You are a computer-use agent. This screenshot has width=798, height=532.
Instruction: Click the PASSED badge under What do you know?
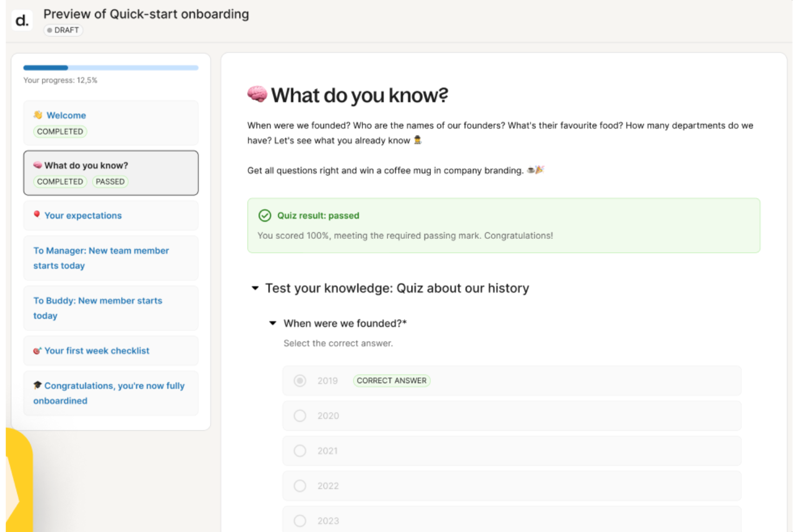tap(110, 182)
